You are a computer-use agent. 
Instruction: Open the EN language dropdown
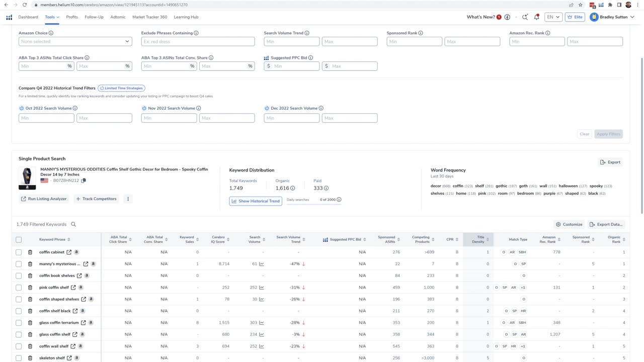553,17
